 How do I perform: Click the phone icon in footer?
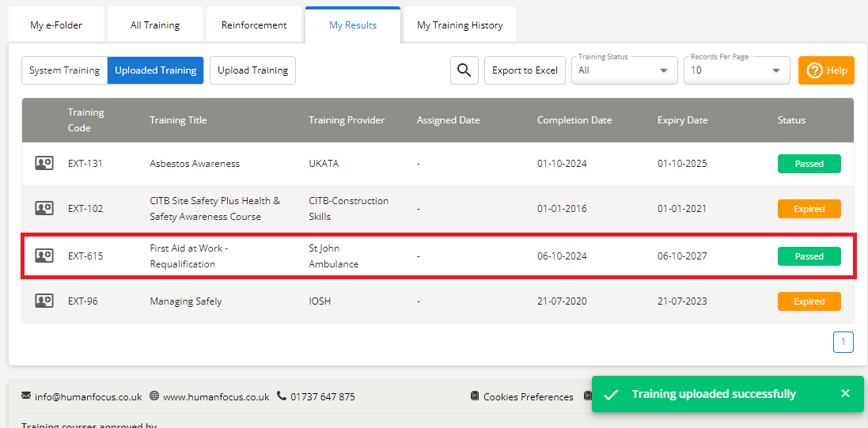pos(282,396)
